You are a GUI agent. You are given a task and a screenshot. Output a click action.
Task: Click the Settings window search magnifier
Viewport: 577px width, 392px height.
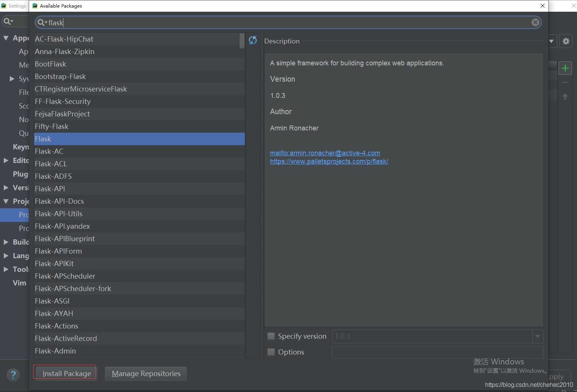click(8, 22)
